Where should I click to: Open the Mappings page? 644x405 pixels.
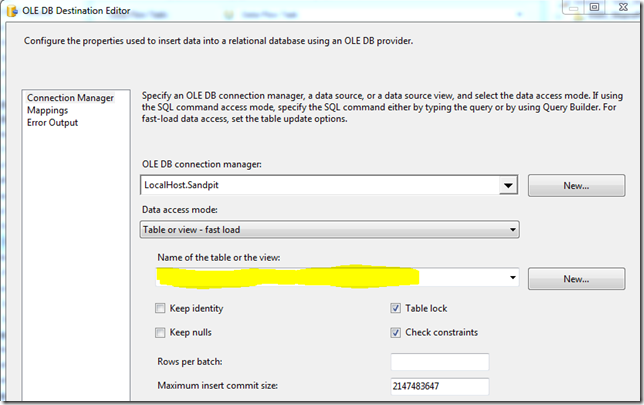click(x=48, y=110)
